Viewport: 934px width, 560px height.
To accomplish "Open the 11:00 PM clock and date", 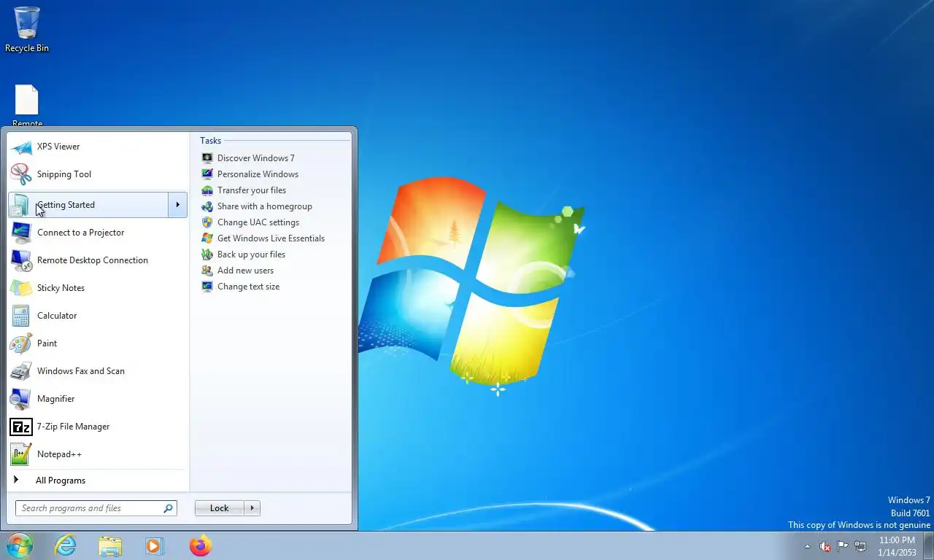I will (x=898, y=546).
